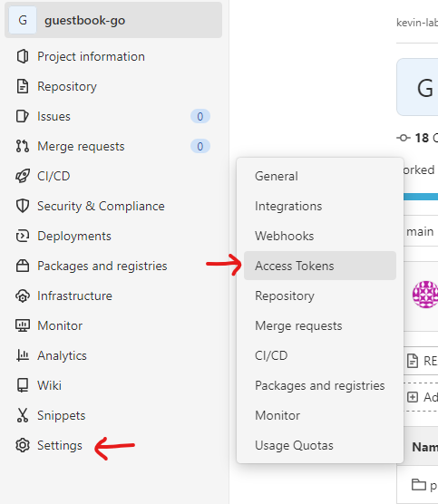The image size is (438, 504).
Task: Click the Snippets scissors icon
Action: [23, 415]
